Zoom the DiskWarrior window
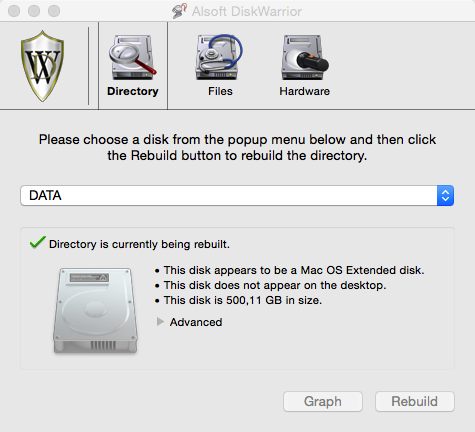Image resolution: width=475 pixels, height=432 pixels. 54,11
